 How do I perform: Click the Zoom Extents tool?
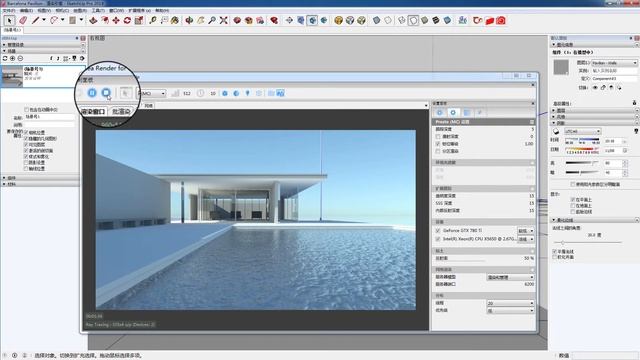[223, 20]
